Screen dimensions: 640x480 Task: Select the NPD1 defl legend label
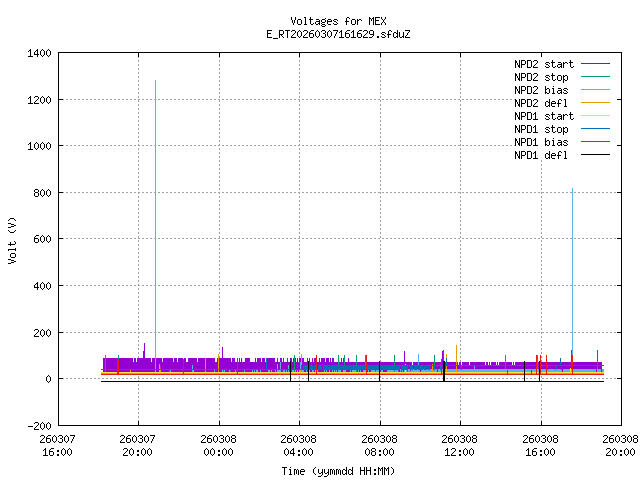pyautogui.click(x=541, y=155)
